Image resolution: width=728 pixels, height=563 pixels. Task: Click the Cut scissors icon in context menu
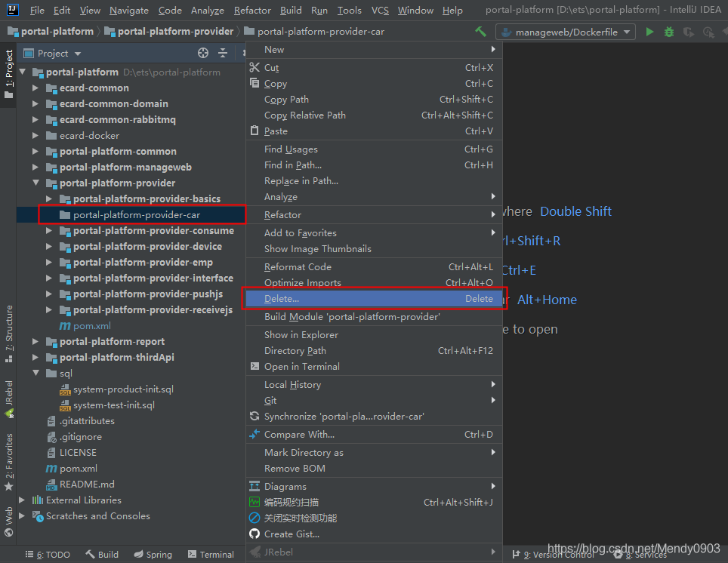click(254, 67)
